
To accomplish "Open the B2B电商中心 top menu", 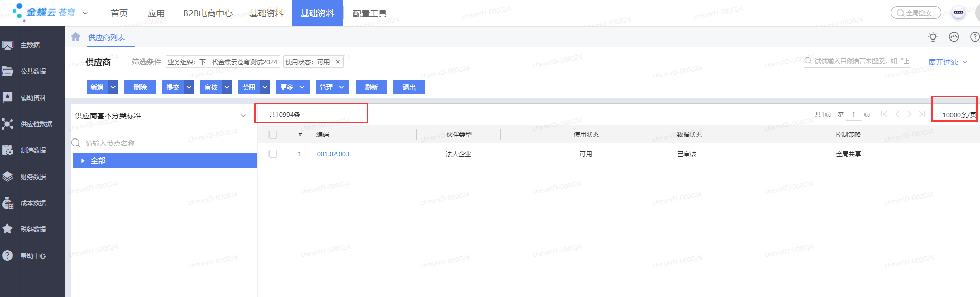I will click(208, 13).
